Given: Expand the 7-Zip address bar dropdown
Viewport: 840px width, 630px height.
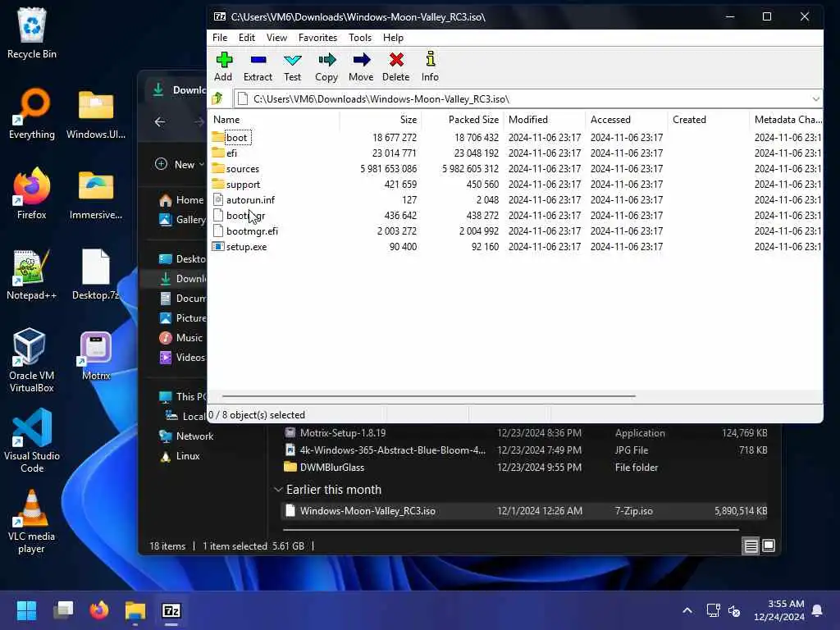Looking at the screenshot, I should [x=815, y=98].
